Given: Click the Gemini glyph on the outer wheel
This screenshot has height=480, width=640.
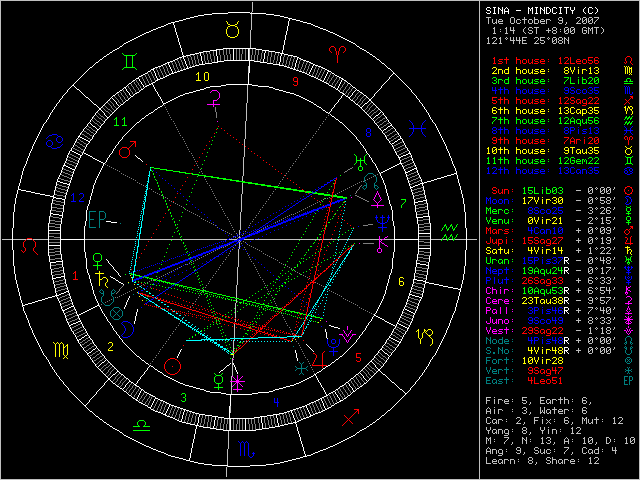Looking at the screenshot, I should pos(129,62).
